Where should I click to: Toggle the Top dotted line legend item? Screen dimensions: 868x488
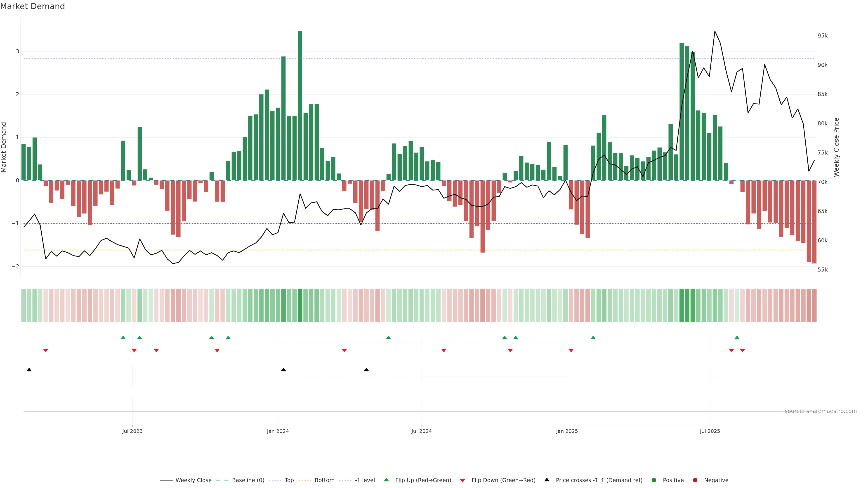pos(289,480)
